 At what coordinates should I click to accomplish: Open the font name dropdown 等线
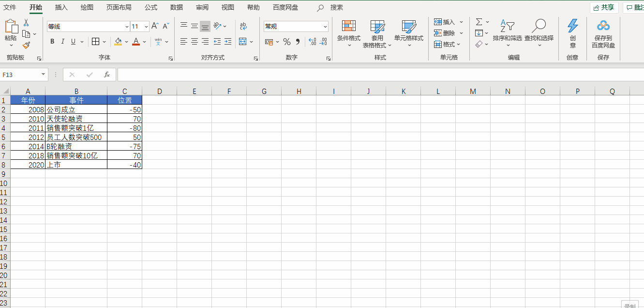click(127, 27)
